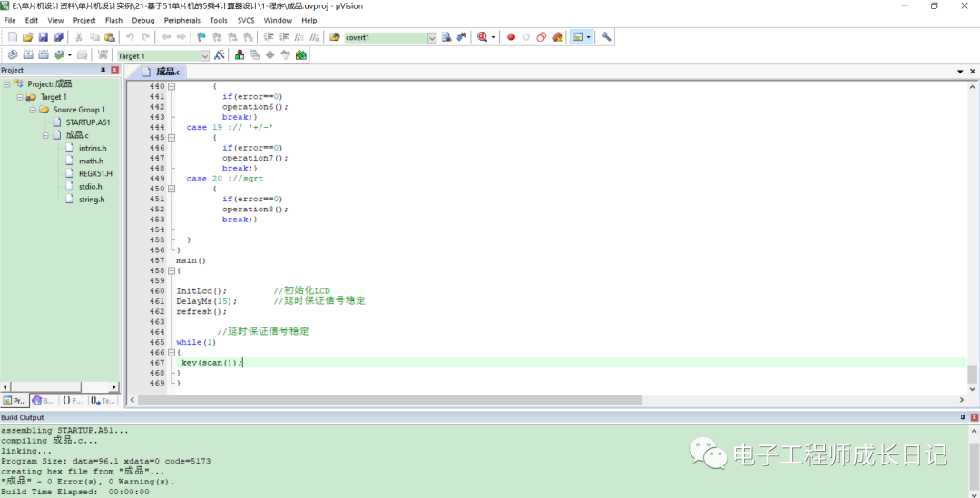Select REGX51.H in project tree
This screenshot has height=498, width=980.
(x=95, y=173)
